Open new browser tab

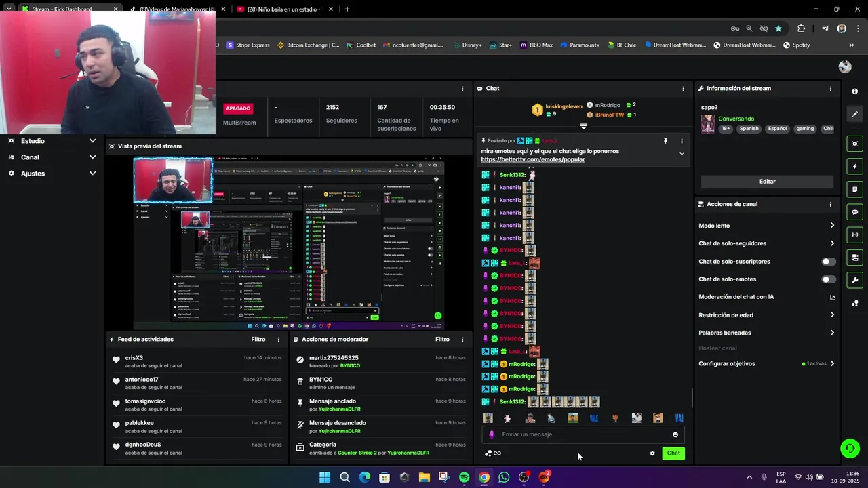click(347, 9)
